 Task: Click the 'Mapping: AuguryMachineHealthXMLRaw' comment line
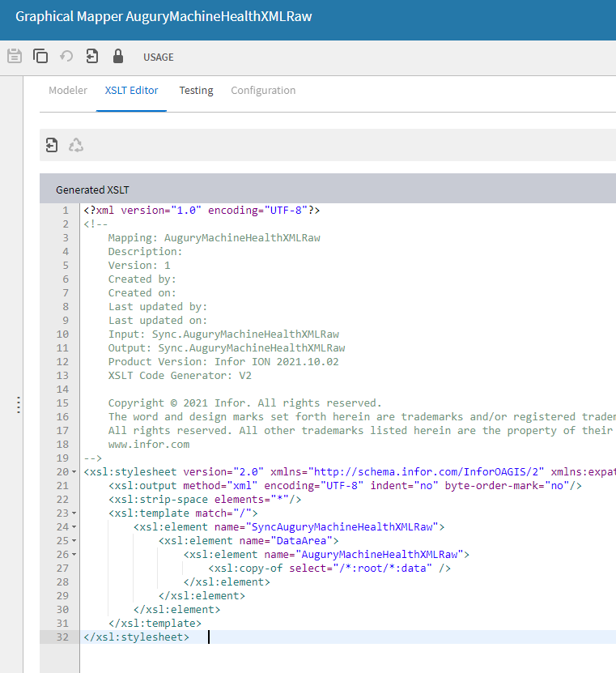[x=214, y=238]
